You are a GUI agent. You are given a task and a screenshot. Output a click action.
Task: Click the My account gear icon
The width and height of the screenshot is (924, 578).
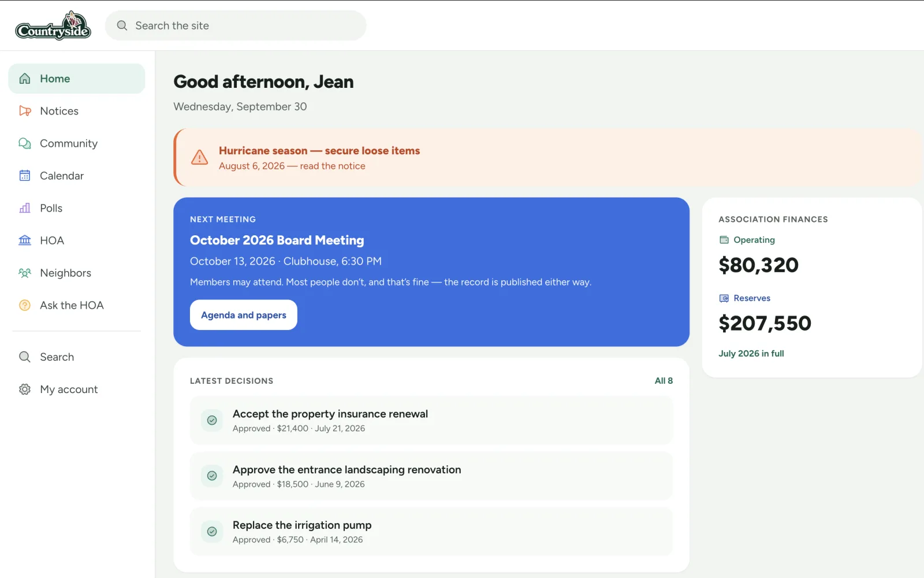click(x=25, y=389)
